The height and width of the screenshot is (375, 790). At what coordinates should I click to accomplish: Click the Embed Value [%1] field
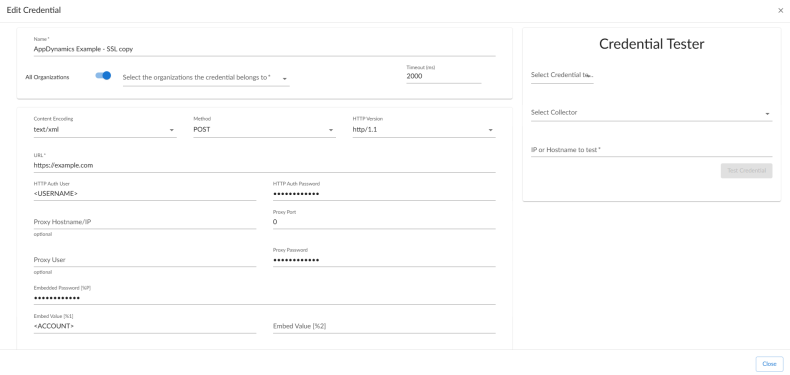(x=145, y=327)
